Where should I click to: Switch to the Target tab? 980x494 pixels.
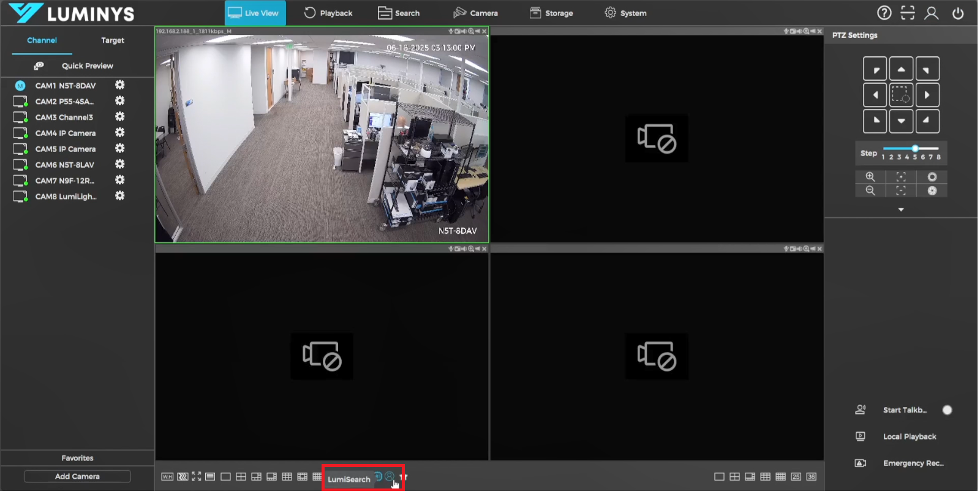click(x=113, y=40)
